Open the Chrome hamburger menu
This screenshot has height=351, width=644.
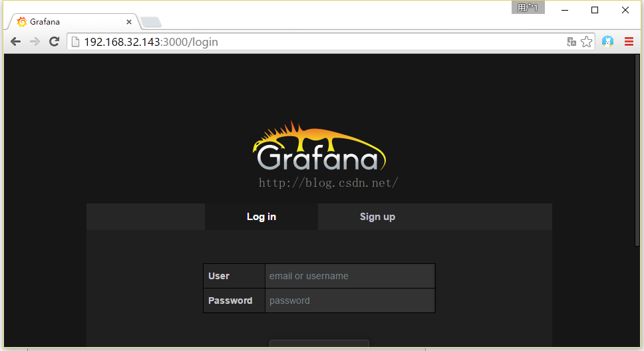(629, 41)
